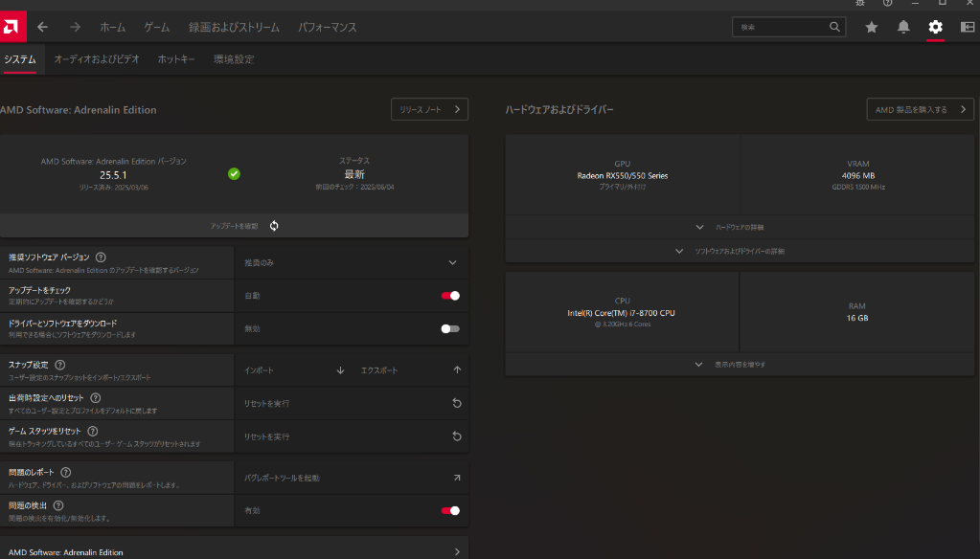Expand ハードウェアの詳細
Viewport: 980px width, 559px height.
pyautogui.click(x=740, y=228)
